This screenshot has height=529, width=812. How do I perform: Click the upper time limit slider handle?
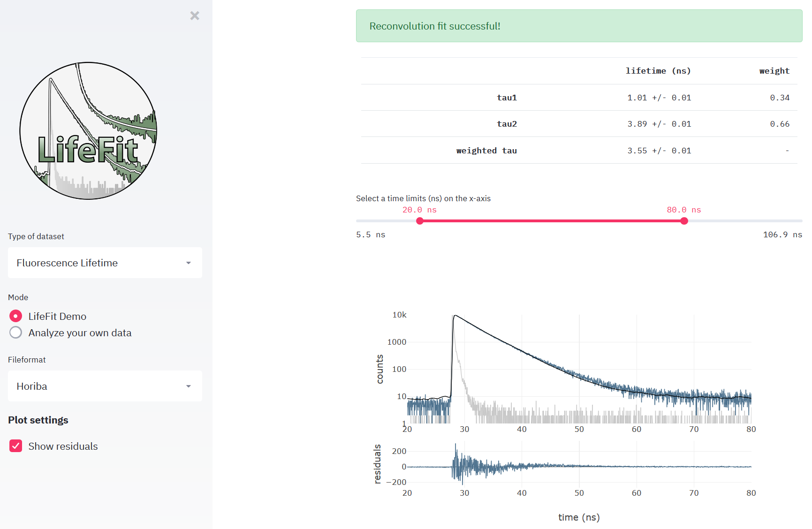pyautogui.click(x=684, y=221)
